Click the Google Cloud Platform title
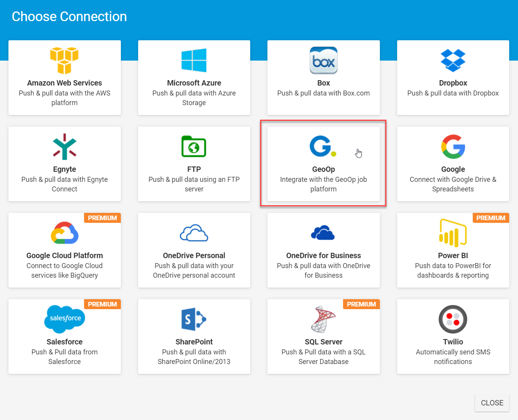Viewport: 518px width, 420px height. click(x=64, y=255)
